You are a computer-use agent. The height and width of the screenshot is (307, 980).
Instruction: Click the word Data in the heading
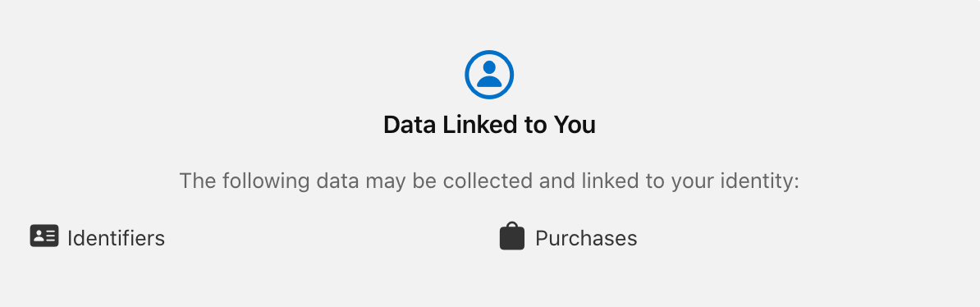click(x=410, y=125)
